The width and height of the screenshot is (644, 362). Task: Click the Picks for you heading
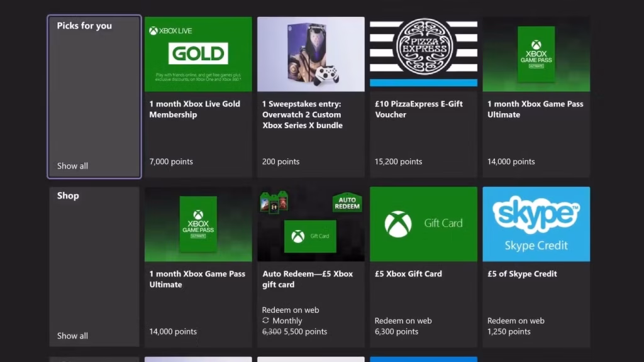84,26
